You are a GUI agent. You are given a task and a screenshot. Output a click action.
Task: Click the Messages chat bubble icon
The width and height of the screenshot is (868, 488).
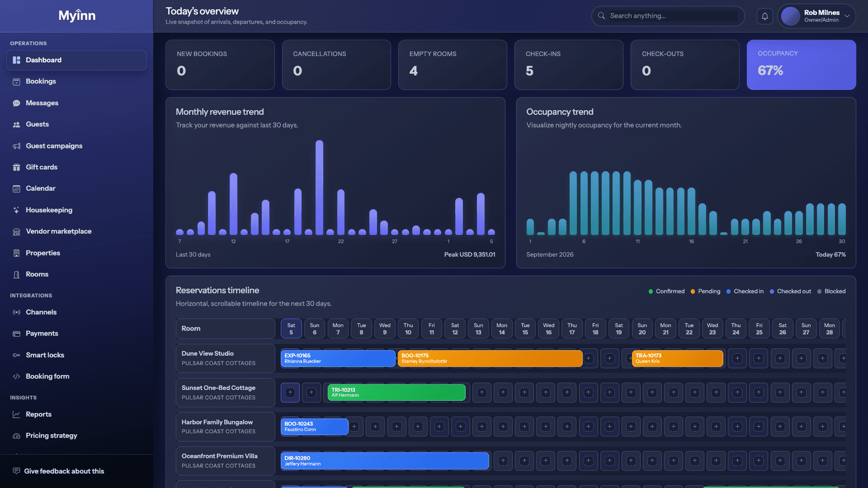point(16,103)
